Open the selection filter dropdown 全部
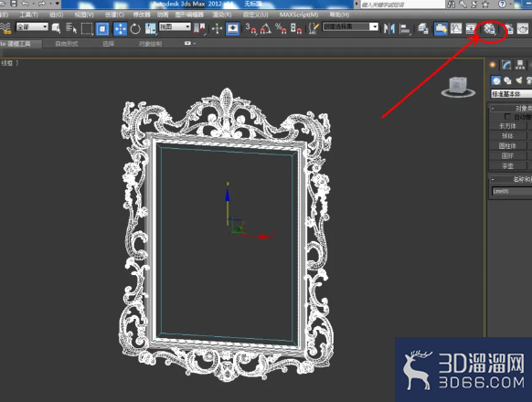This screenshot has height=402, width=532. [32, 26]
